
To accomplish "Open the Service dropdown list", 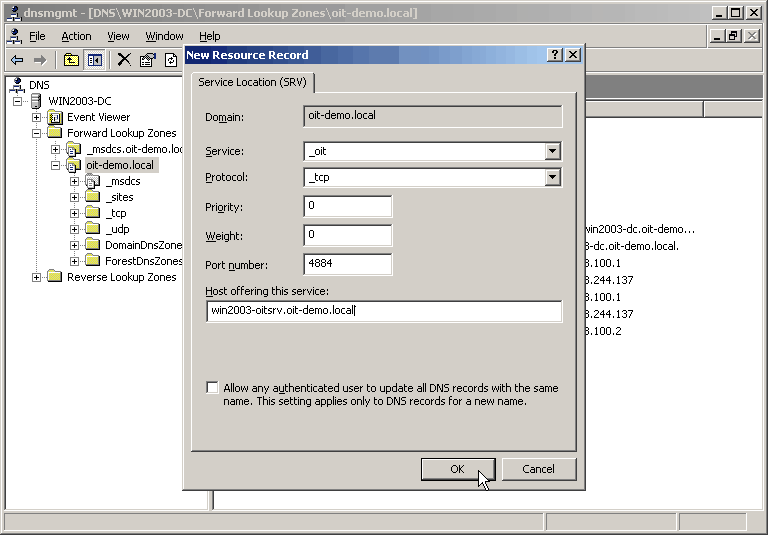I will [552, 151].
